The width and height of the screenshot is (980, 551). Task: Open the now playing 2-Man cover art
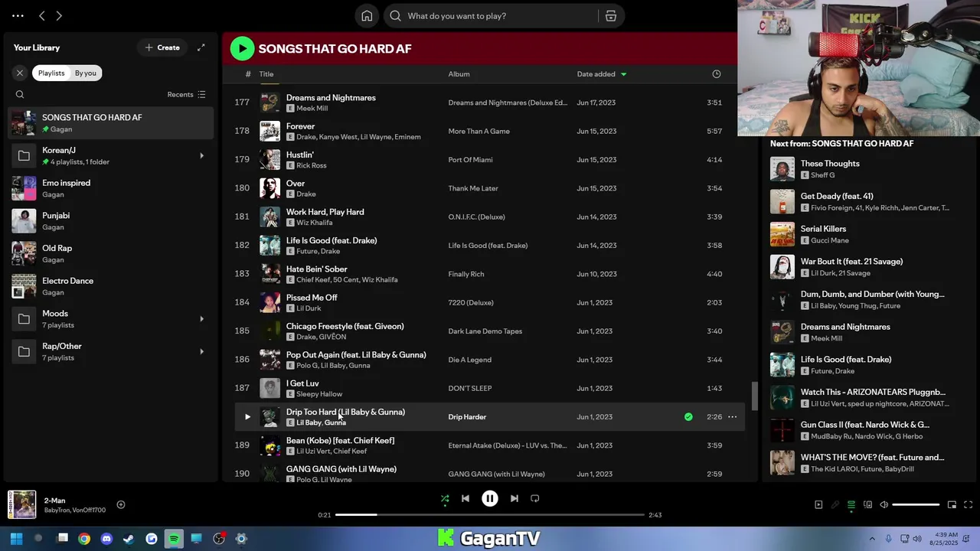22,505
